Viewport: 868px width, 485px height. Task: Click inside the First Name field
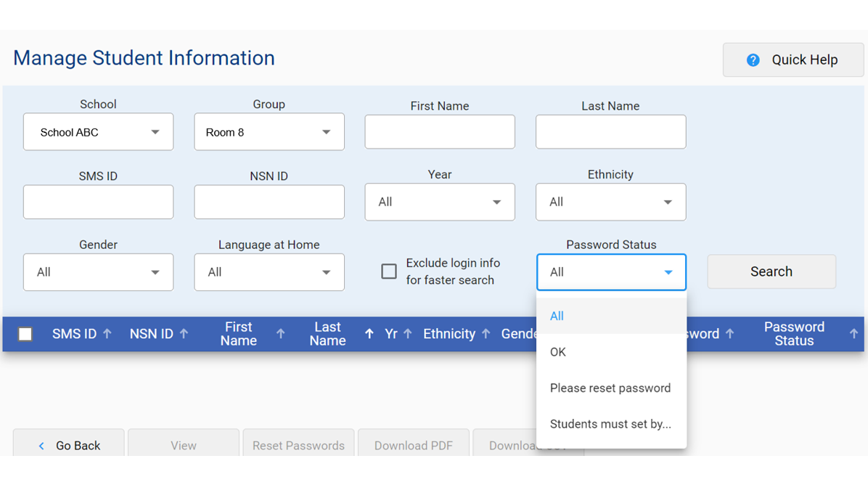[439, 131]
